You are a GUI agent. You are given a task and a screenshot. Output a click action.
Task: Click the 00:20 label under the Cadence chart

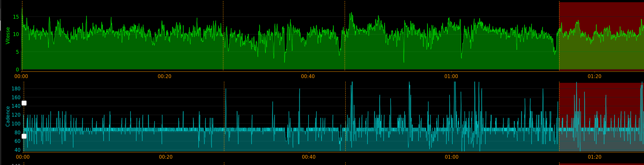[x=166, y=157]
